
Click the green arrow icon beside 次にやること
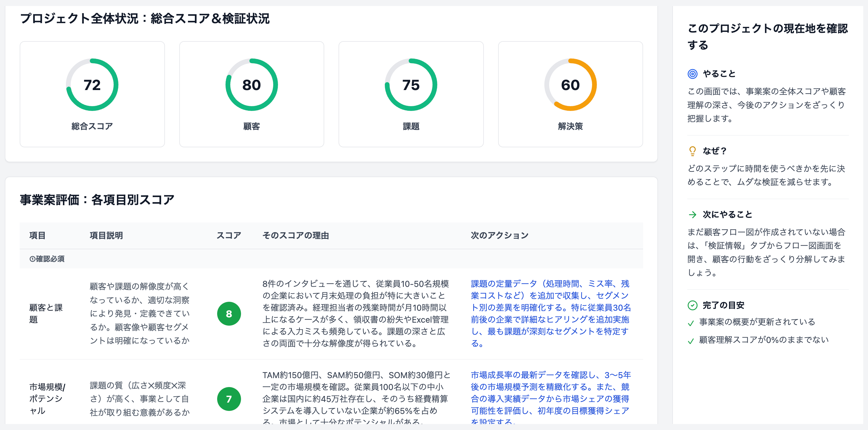click(692, 214)
